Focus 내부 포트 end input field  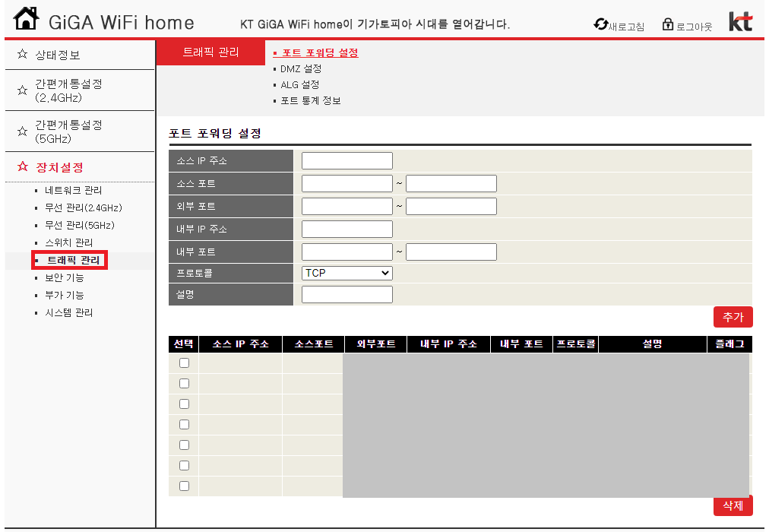tap(451, 252)
